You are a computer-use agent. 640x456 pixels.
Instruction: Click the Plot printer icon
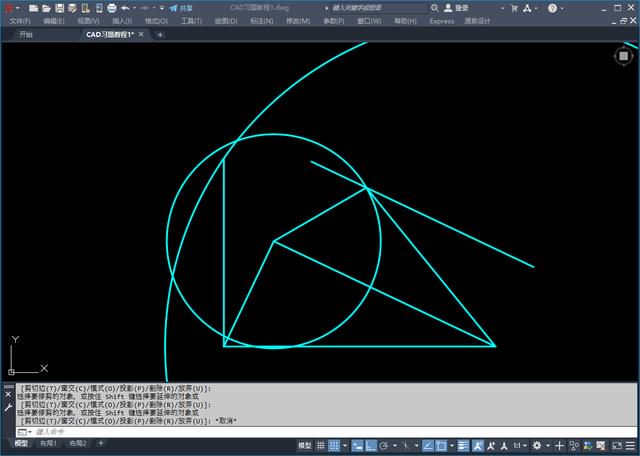112,8
